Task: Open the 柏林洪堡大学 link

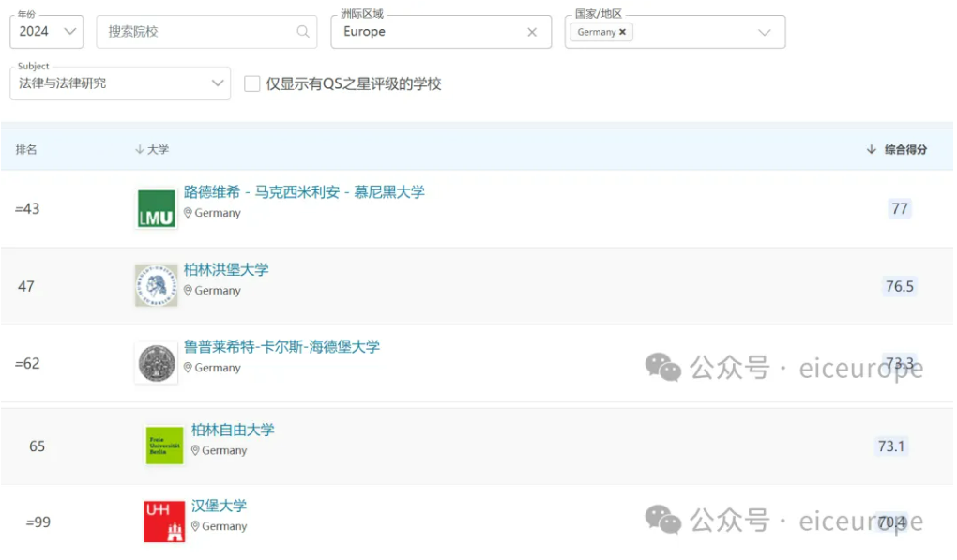Action: point(226,269)
